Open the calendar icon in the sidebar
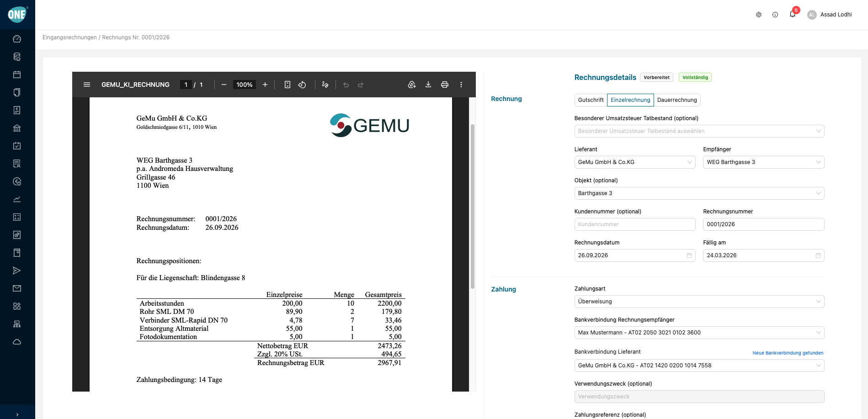Image resolution: width=868 pixels, height=419 pixels. coord(17,74)
